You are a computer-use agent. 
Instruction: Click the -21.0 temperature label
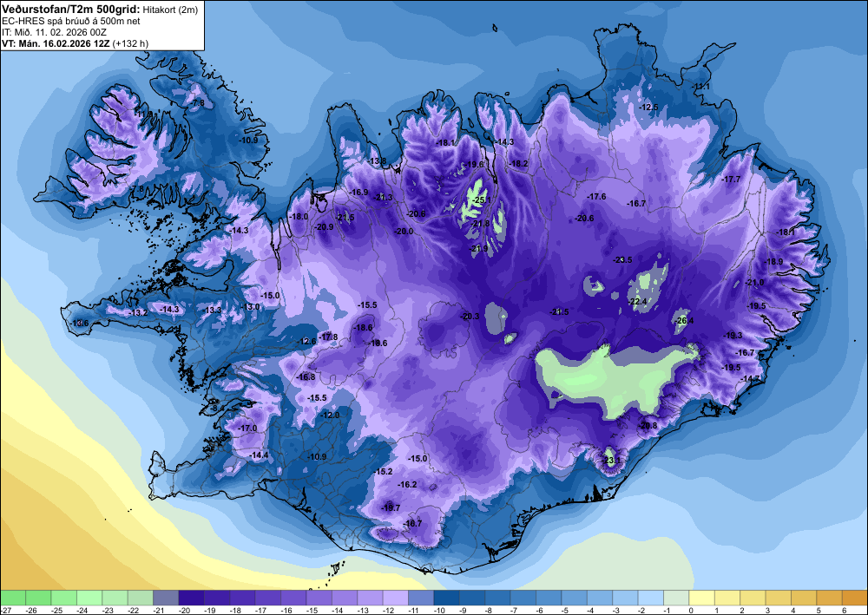[x=754, y=283]
